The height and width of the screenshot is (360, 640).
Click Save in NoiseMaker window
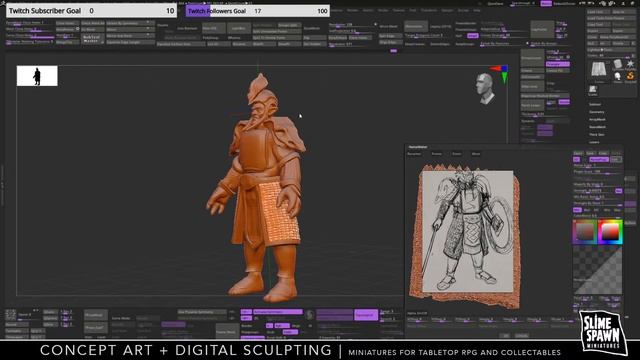point(590,153)
